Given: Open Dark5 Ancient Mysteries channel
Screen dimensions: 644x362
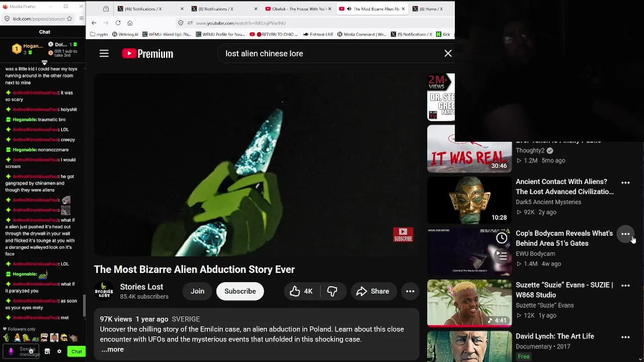Looking at the screenshot, I should point(548,202).
